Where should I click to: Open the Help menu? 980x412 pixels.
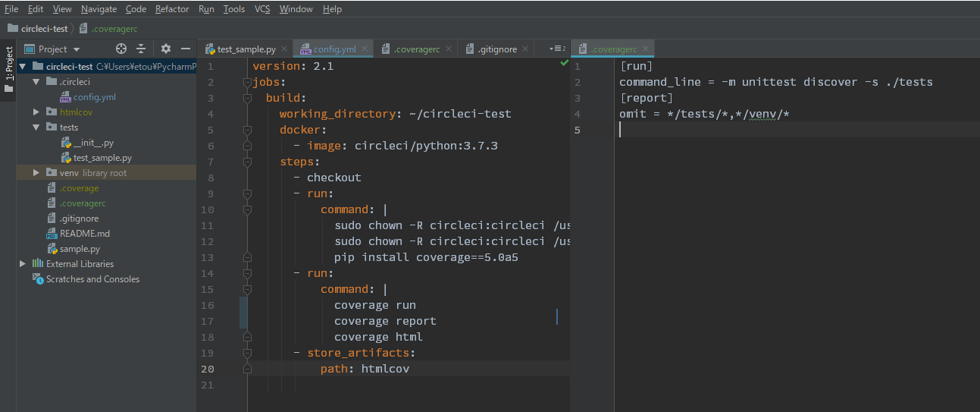click(332, 9)
